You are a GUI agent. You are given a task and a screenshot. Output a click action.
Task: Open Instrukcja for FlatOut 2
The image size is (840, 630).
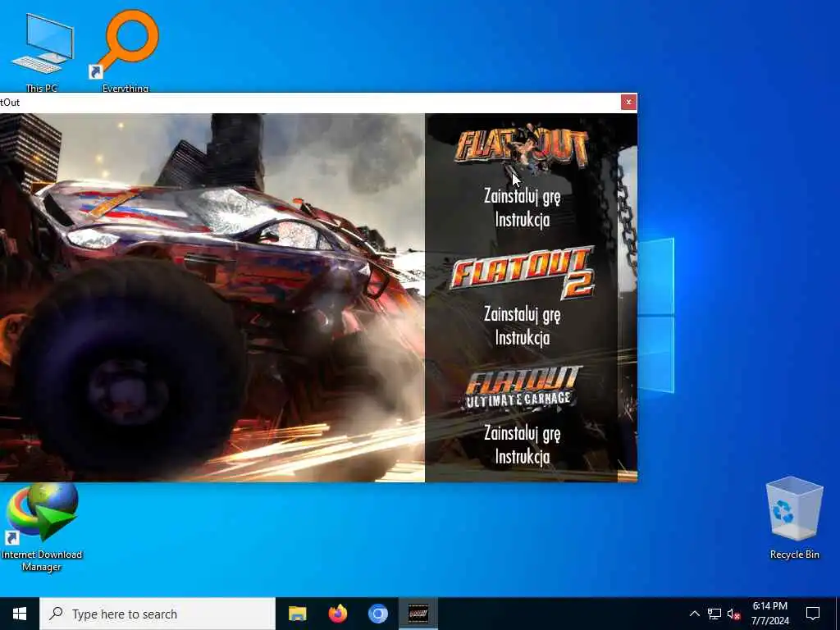click(x=523, y=338)
